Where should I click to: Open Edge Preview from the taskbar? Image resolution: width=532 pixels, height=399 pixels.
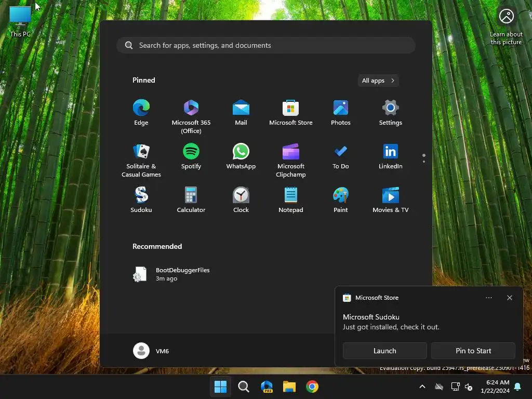coord(267,387)
